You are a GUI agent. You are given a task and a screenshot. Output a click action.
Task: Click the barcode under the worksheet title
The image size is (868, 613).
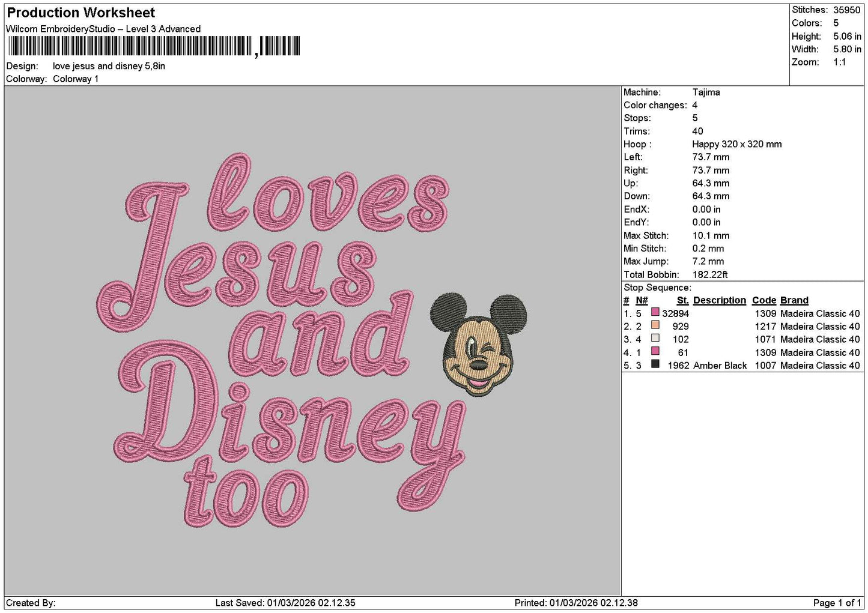click(x=153, y=47)
